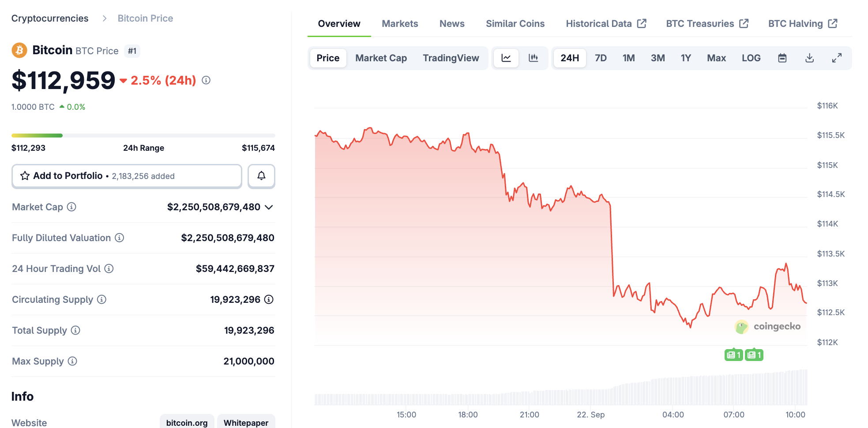This screenshot has height=428, width=868.
Task: Toggle the LOG scale option
Action: click(751, 58)
